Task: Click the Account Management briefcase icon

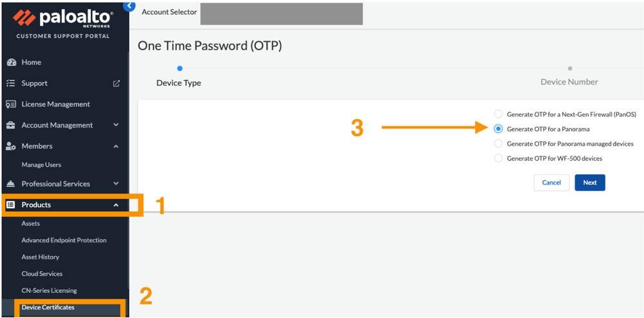Action: 10,125
